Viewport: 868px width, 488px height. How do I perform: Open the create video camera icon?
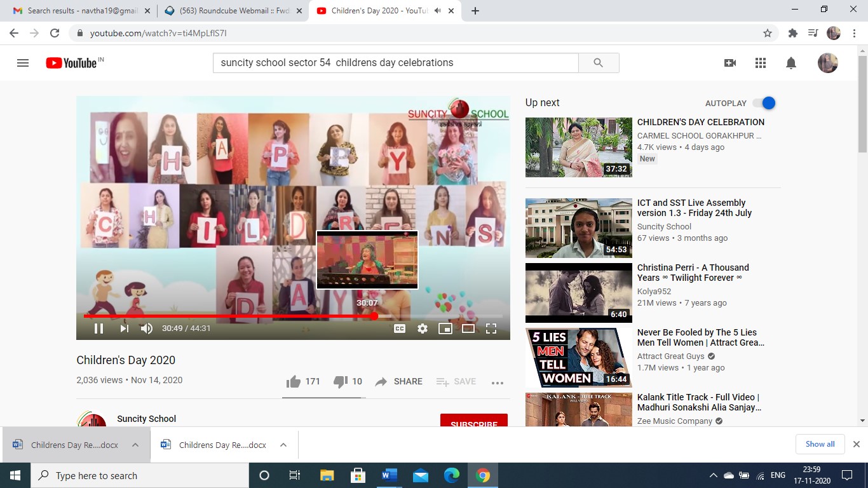(x=730, y=63)
